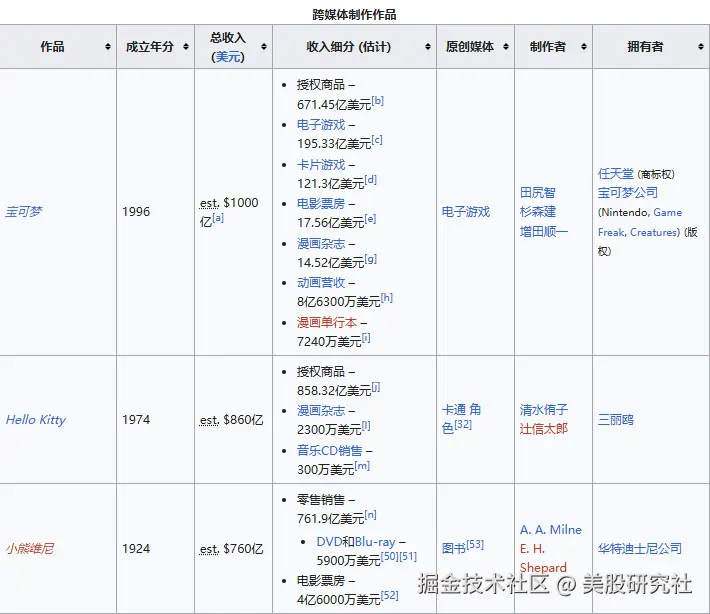Sort table by 原创媒体 column arrows
Screen dimensions: 710x614
pos(506,47)
